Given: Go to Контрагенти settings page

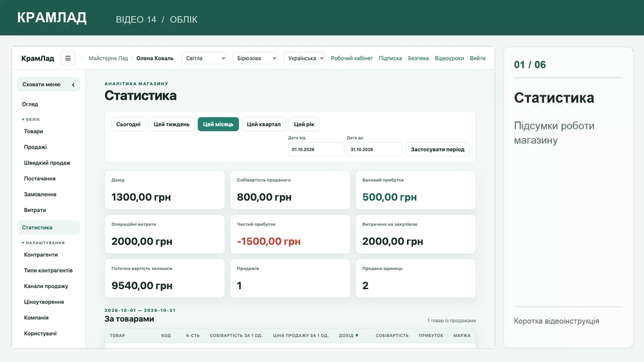Looking at the screenshot, I should coord(41,255).
